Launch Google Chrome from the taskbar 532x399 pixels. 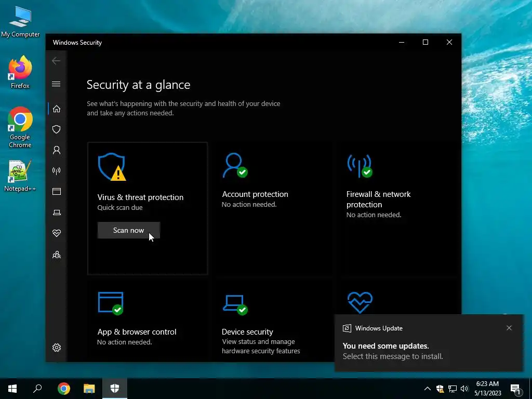pos(64,389)
